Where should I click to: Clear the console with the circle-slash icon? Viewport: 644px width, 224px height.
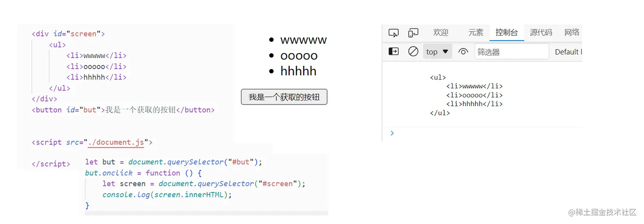click(413, 52)
